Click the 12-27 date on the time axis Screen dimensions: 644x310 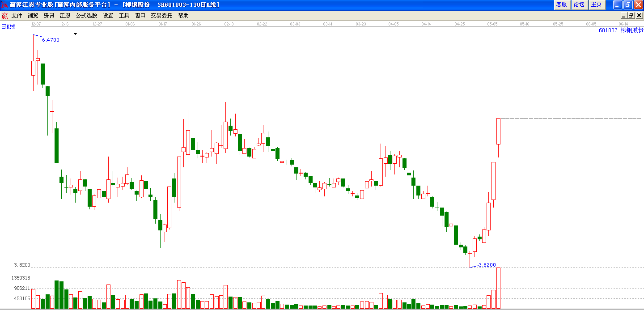[97, 24]
